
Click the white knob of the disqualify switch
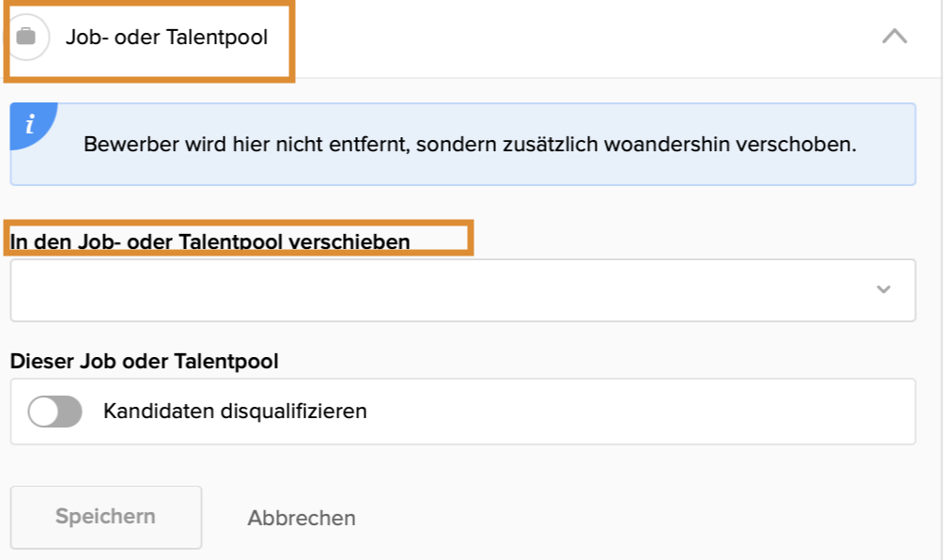point(44,412)
